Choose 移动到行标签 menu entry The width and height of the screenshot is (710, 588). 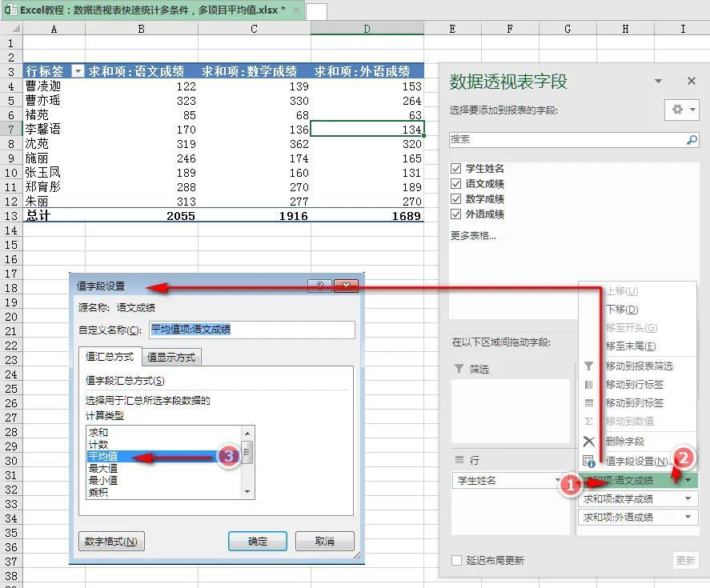635,385
